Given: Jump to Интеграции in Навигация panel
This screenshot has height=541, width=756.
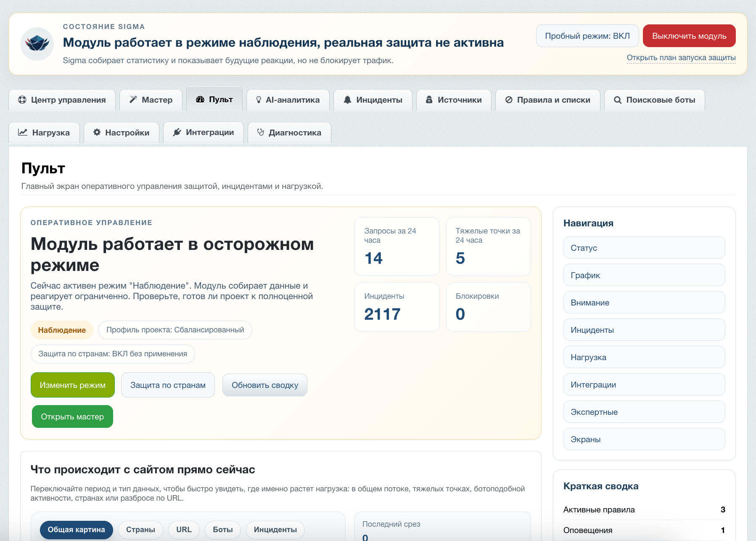Looking at the screenshot, I should (x=644, y=385).
